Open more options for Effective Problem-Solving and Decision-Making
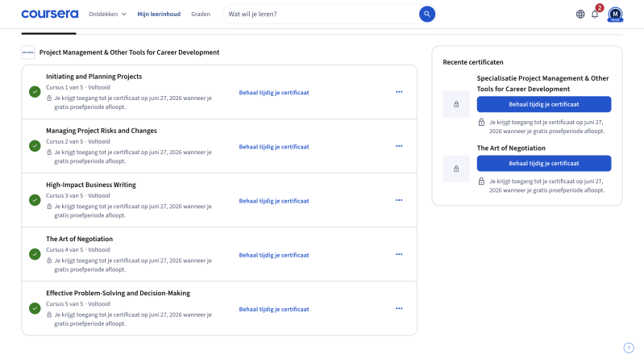The height and width of the screenshot is (363, 644). click(399, 308)
